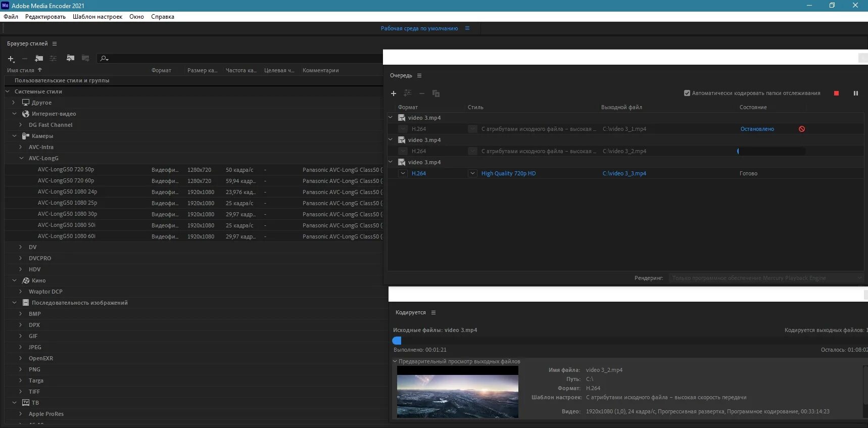Click the import presets icon
Screen dimensions: 868x428
pos(70,59)
